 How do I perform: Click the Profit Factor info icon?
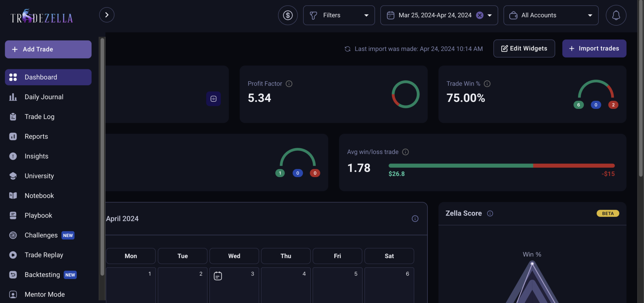pos(289,83)
